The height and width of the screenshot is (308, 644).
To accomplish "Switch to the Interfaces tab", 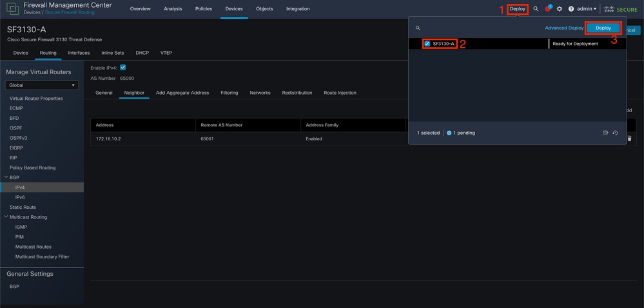I will click(x=79, y=53).
